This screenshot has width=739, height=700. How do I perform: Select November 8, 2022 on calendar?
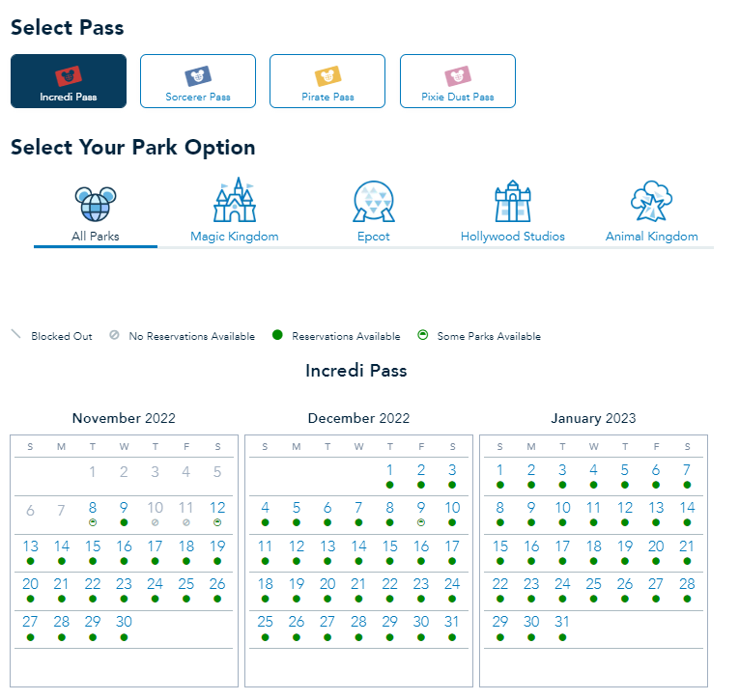tap(93, 508)
